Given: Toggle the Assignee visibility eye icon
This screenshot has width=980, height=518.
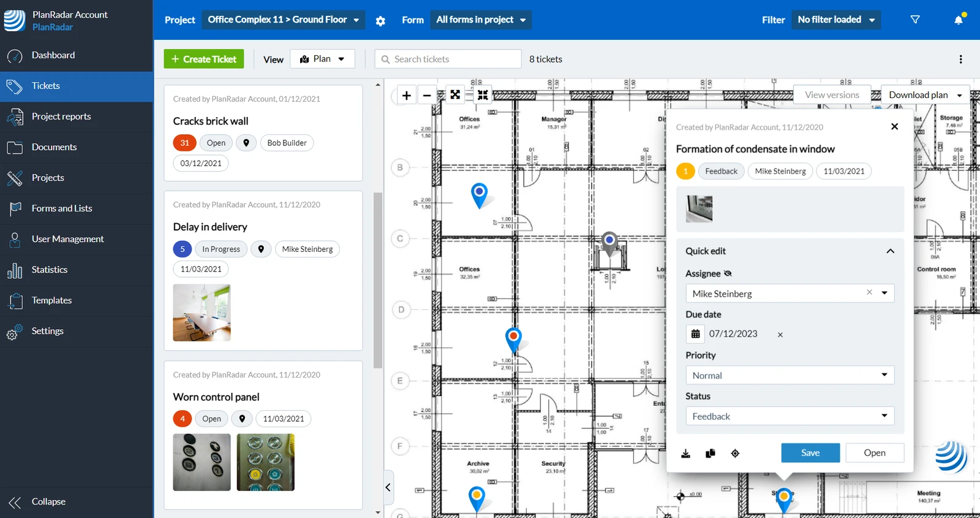Looking at the screenshot, I should point(728,273).
